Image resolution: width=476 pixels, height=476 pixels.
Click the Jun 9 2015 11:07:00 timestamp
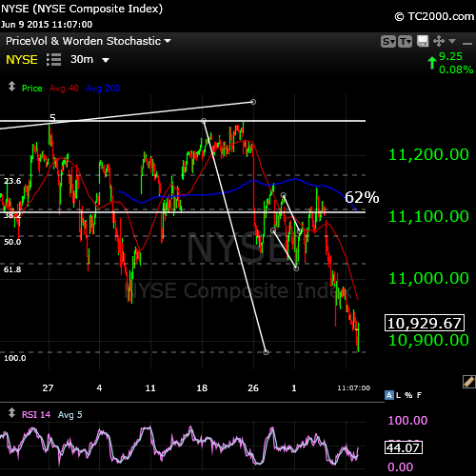47,25
